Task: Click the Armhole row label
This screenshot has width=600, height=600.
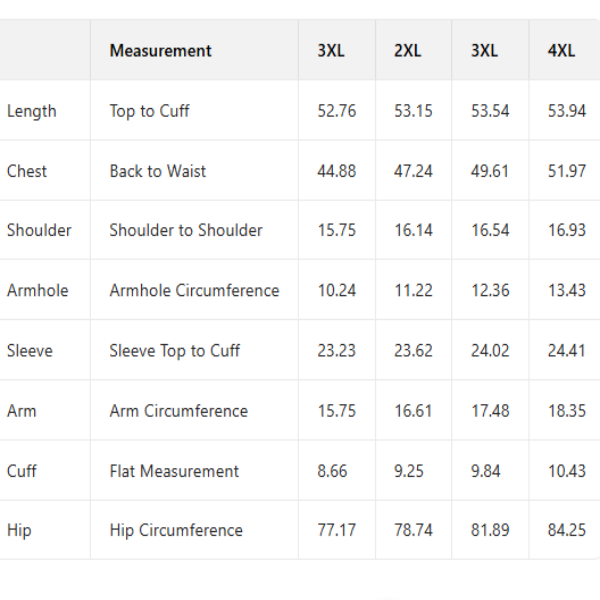Action: (38, 291)
